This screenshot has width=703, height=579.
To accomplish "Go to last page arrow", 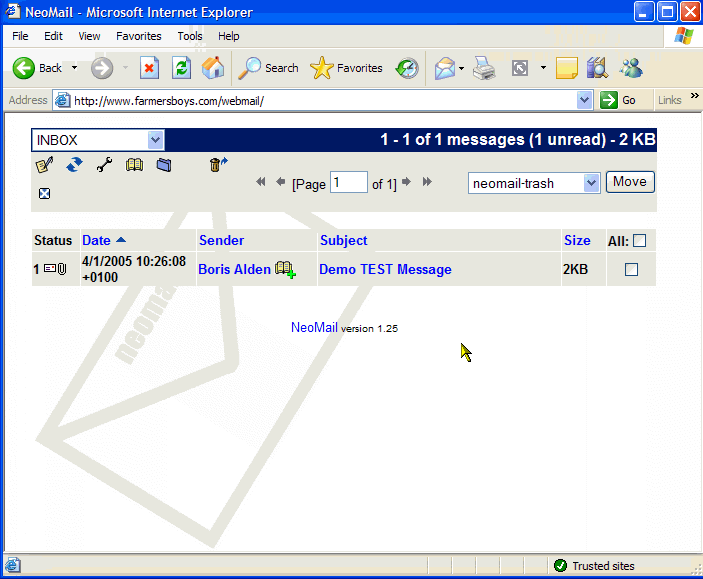I will coord(427,182).
